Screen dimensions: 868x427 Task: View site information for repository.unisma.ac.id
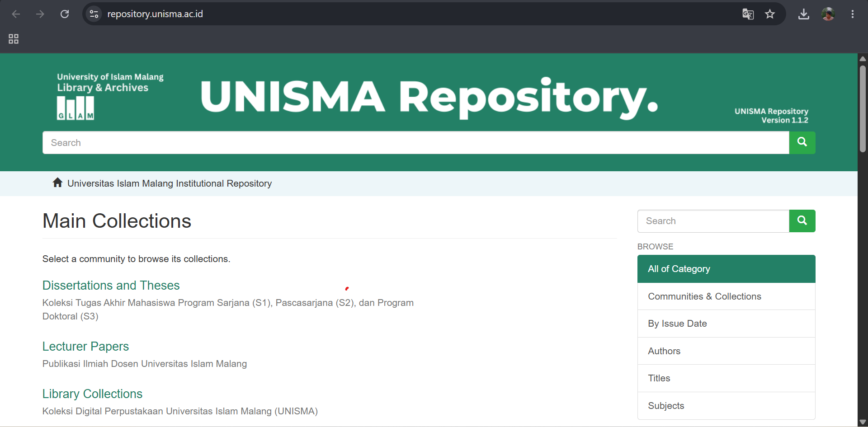coord(94,14)
